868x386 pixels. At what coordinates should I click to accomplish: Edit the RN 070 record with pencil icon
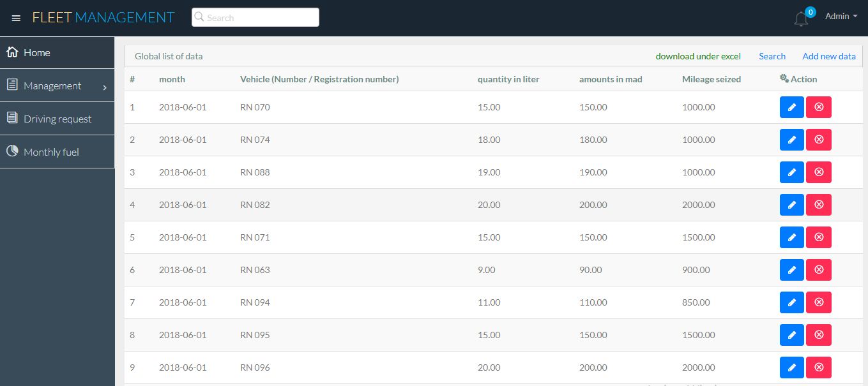tap(791, 107)
